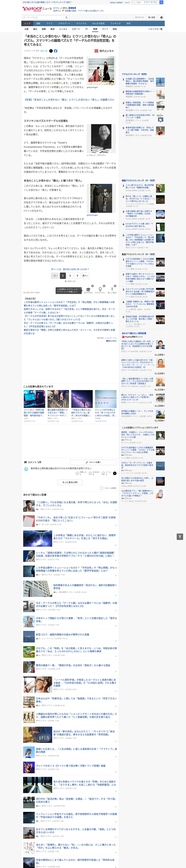The image size is (186, 868).
Task: Click 記事に関する報告 report link
Action: [x=31, y=293]
